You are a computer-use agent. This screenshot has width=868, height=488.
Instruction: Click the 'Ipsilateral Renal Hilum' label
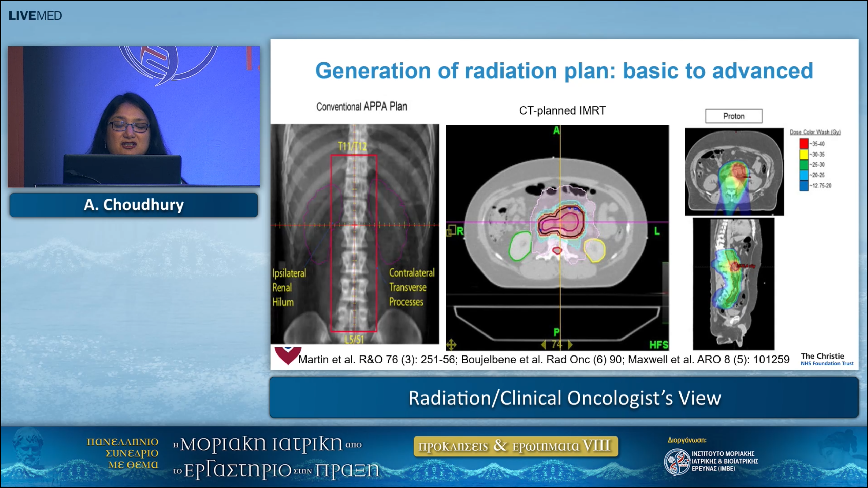pyautogui.click(x=289, y=288)
